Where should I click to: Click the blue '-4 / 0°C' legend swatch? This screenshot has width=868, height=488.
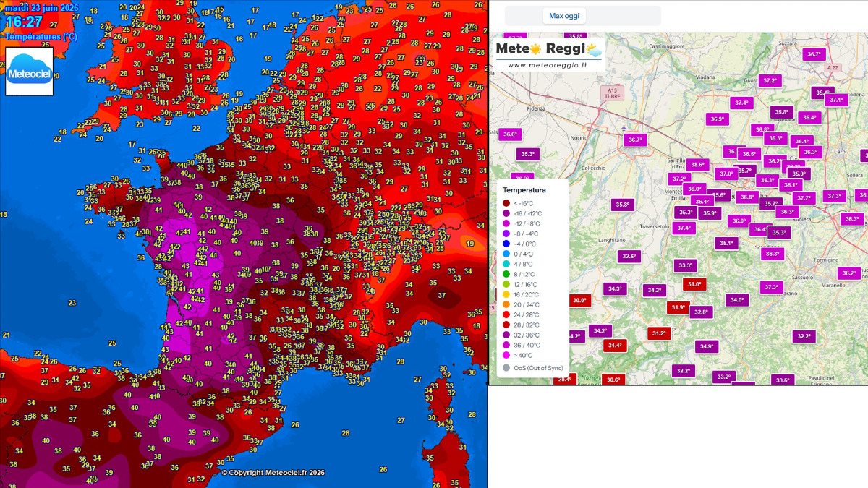tap(506, 244)
